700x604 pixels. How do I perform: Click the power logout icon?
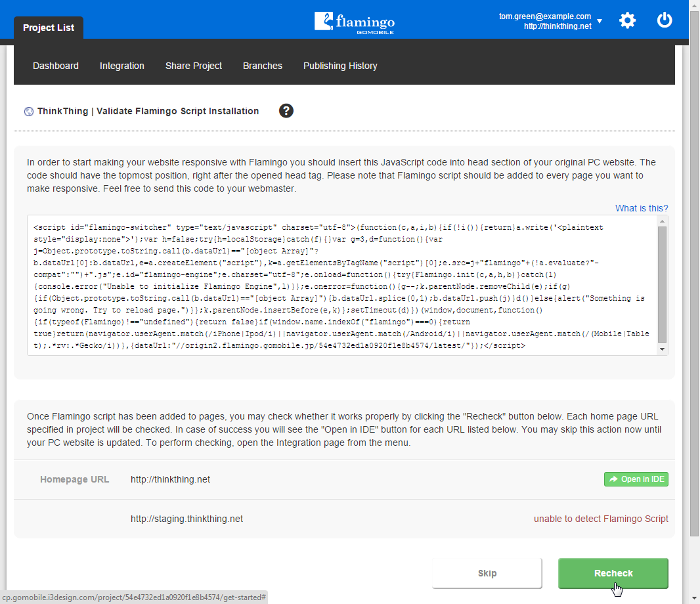coord(665,20)
